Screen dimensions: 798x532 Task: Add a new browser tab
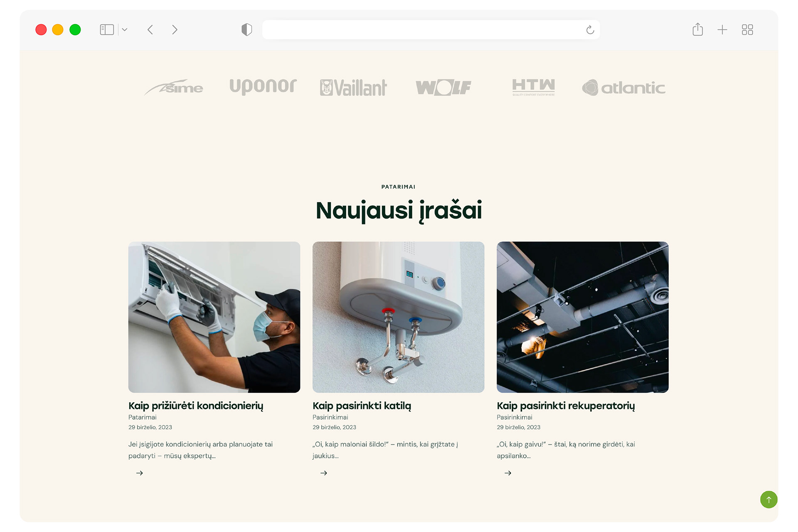(x=722, y=30)
